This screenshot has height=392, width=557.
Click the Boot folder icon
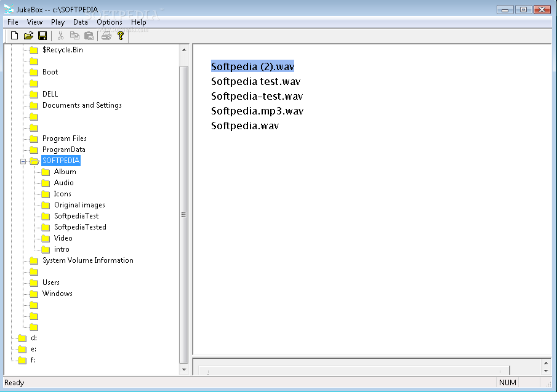click(34, 73)
